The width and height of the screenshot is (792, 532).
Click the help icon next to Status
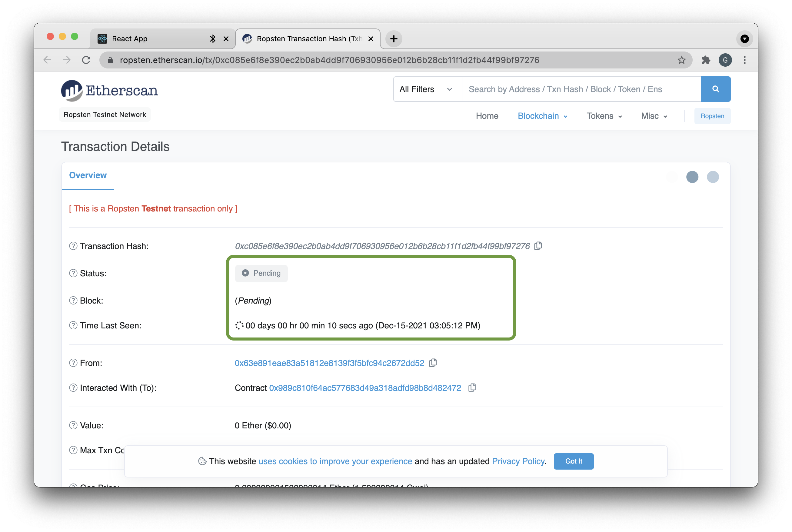[73, 273]
